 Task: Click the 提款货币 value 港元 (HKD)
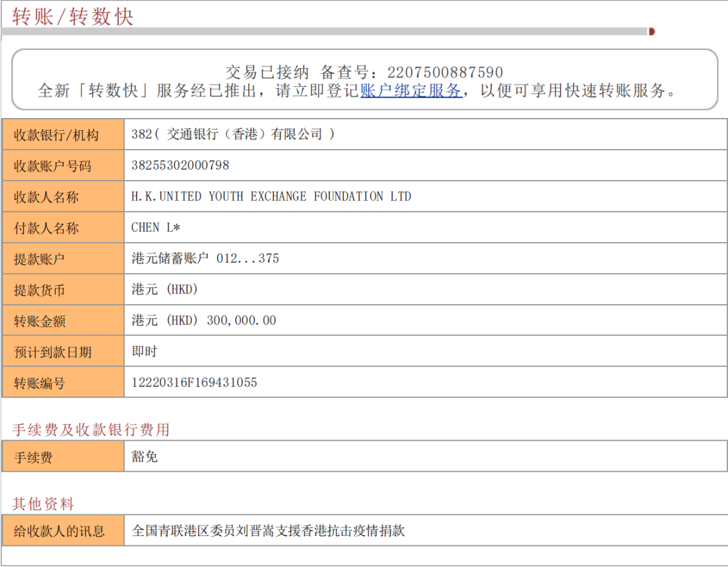click(x=164, y=289)
